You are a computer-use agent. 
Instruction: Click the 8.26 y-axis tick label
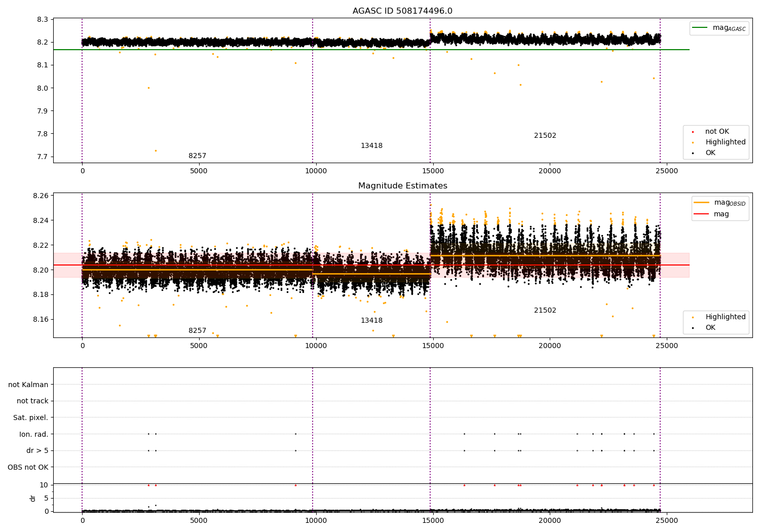pyautogui.click(x=41, y=196)
